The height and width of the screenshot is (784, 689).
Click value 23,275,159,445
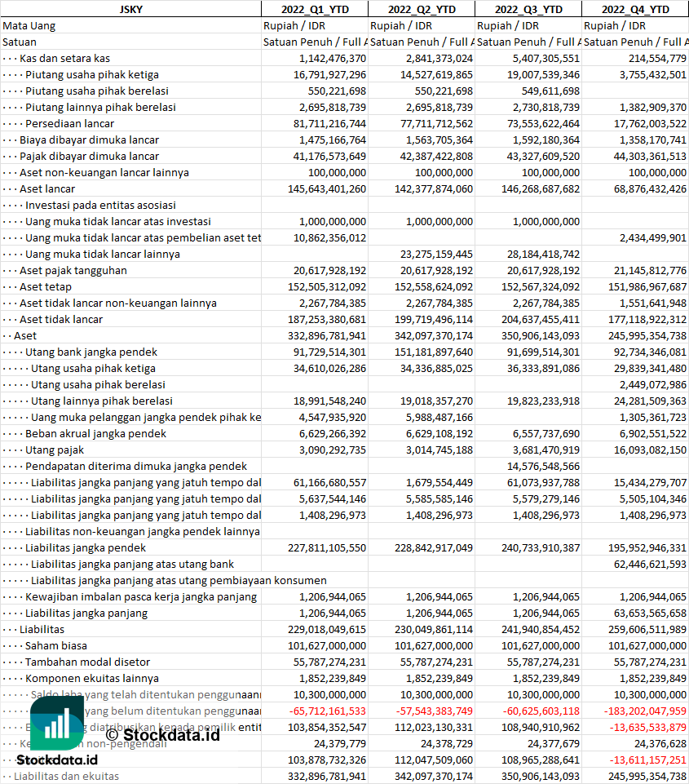437,254
